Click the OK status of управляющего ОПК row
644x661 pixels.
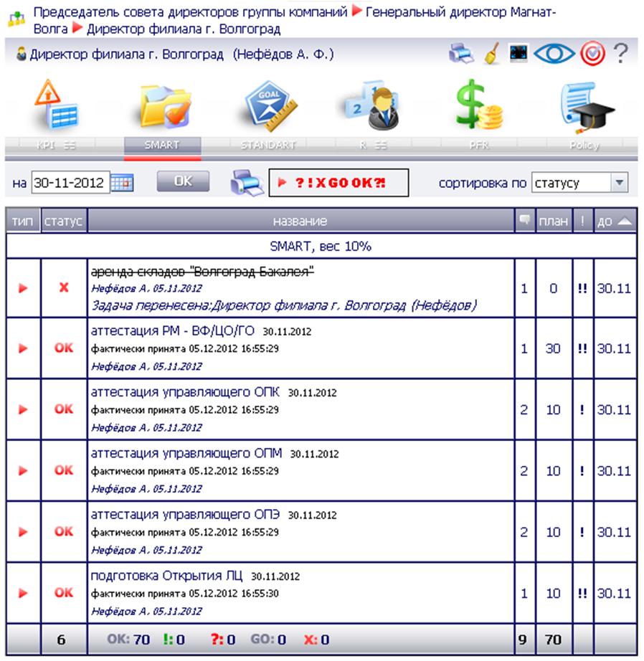point(64,409)
